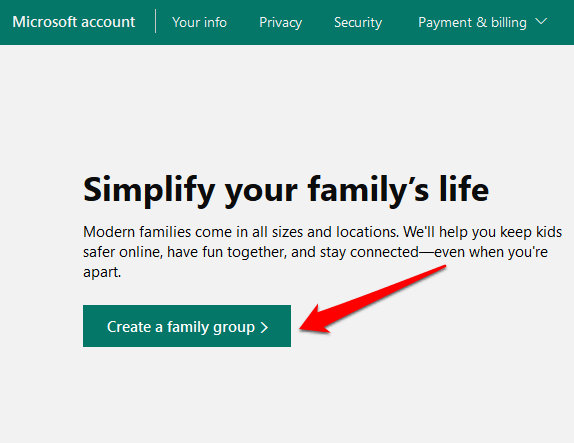Image resolution: width=574 pixels, height=443 pixels.
Task: Click the right chevron inside Create a family group
Action: (264, 327)
